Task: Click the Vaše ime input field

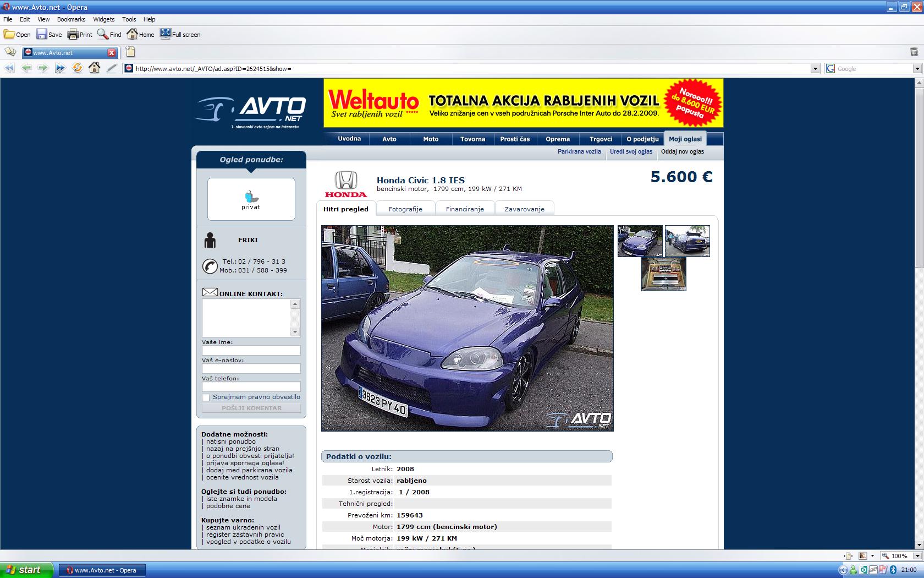Action: coord(251,351)
